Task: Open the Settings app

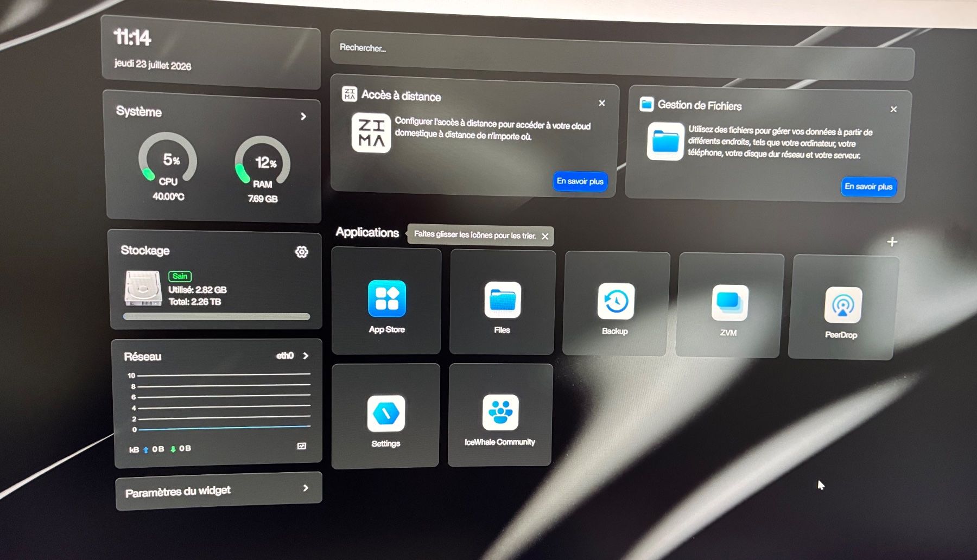Action: (x=386, y=416)
